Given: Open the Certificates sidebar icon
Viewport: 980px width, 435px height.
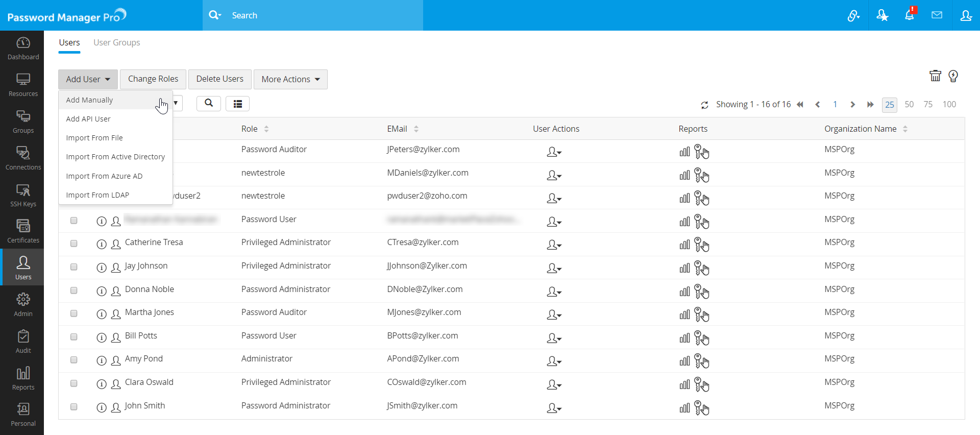Looking at the screenshot, I should [x=23, y=231].
